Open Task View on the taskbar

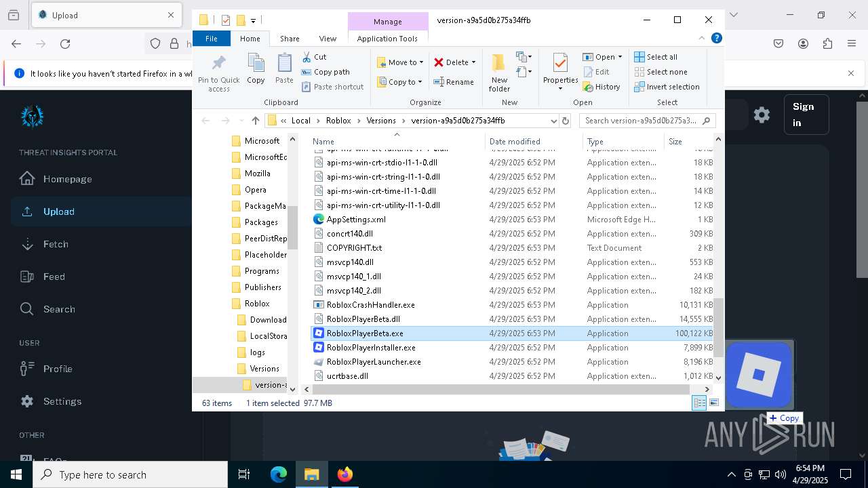tap(244, 474)
